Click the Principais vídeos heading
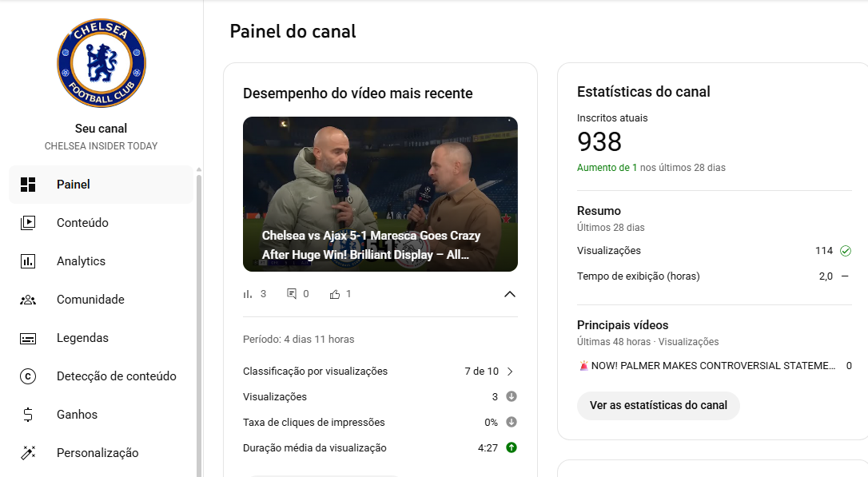Screen dimensions: 868x477 click(x=622, y=325)
